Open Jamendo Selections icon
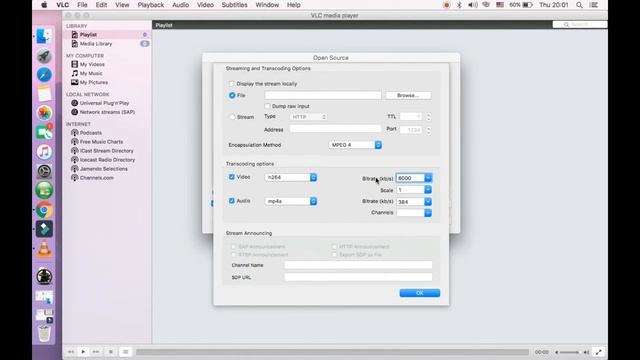640x360 pixels. [75, 169]
